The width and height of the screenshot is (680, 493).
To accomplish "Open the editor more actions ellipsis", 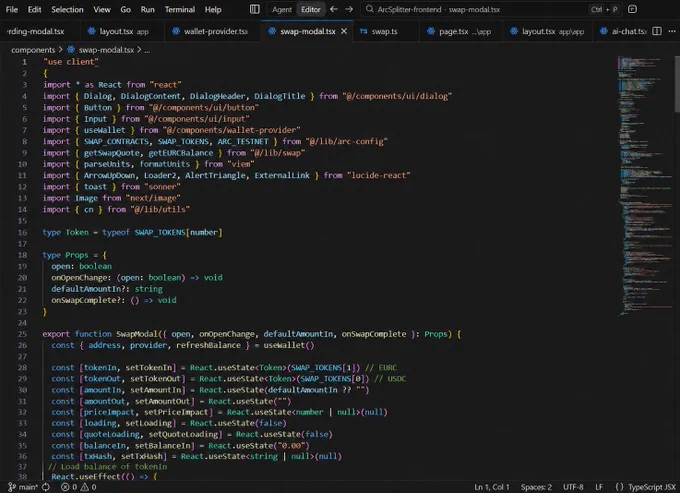I will (672, 31).
